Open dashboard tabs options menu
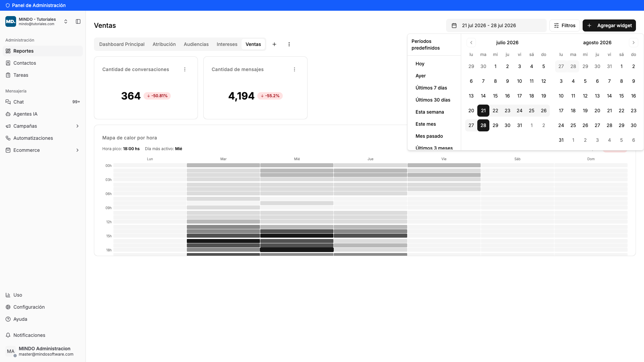This screenshot has height=362, width=644. coord(289,44)
